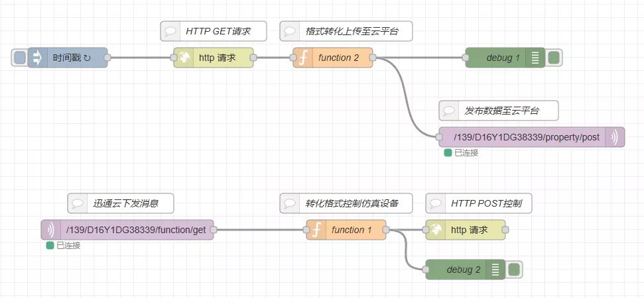The width and height of the screenshot is (644, 298).
Task: Click the input port of property/post node
Action: tap(439, 137)
